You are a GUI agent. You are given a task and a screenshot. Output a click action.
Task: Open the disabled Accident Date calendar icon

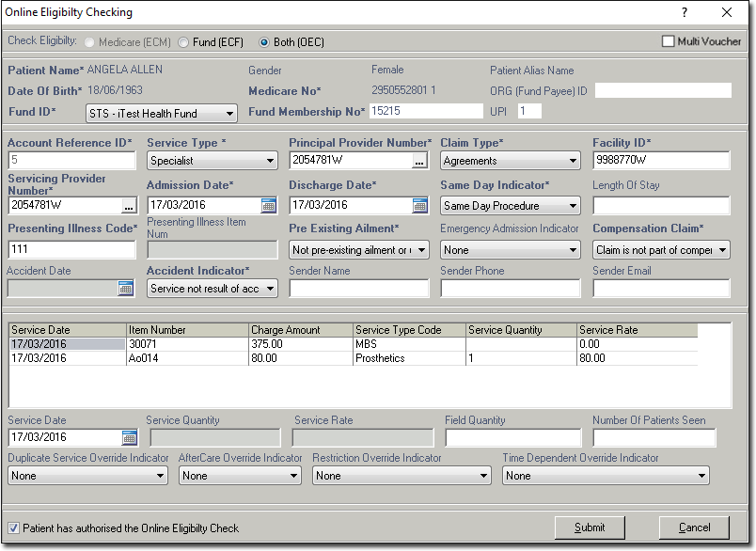point(126,289)
